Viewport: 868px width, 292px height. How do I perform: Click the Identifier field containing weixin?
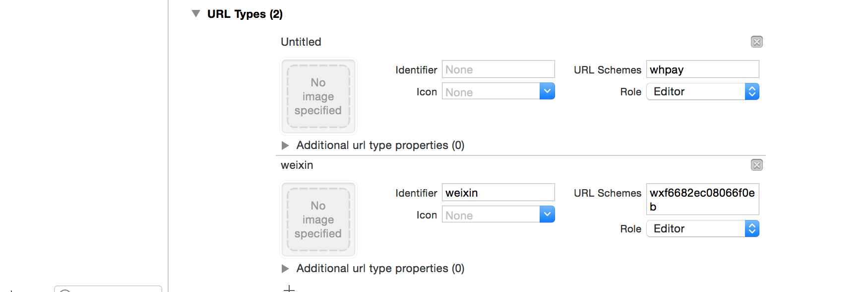coord(498,193)
